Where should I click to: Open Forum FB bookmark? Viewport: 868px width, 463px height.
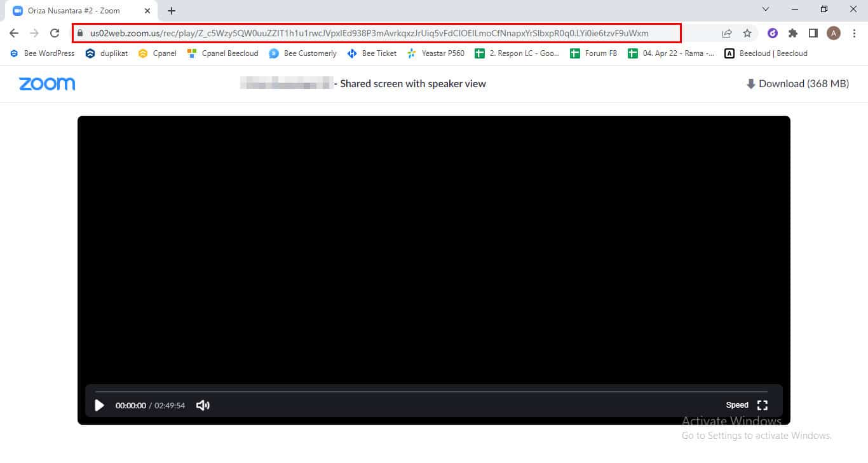pos(593,53)
